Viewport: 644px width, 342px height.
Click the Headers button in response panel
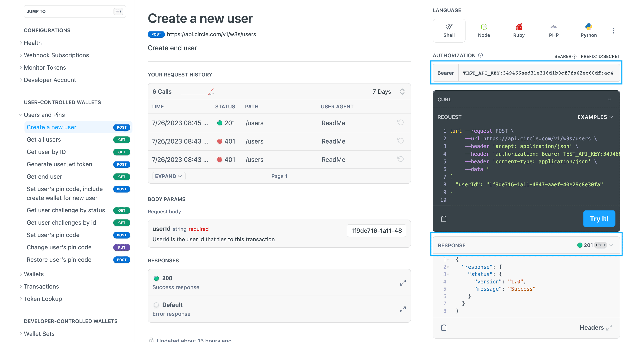(x=596, y=328)
